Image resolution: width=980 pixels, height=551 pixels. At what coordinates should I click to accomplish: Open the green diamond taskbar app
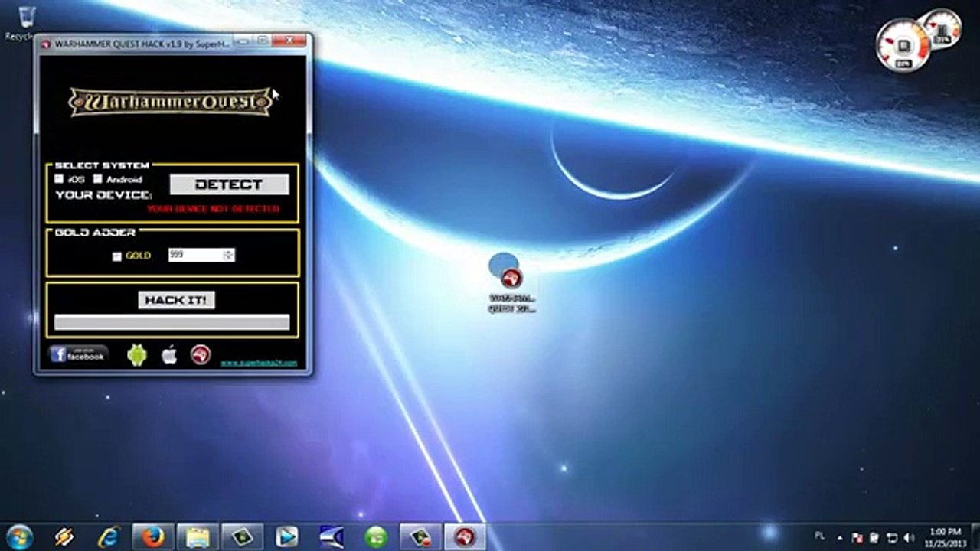click(x=243, y=536)
